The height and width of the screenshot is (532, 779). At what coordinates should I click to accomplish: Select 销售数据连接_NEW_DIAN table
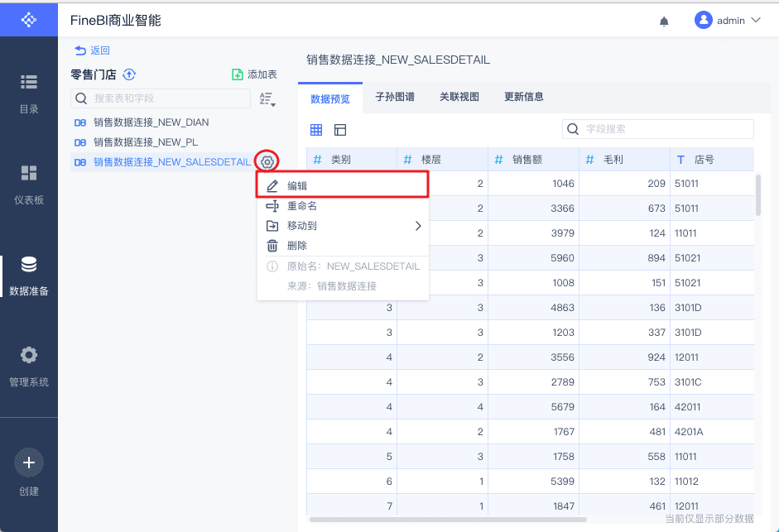151,122
